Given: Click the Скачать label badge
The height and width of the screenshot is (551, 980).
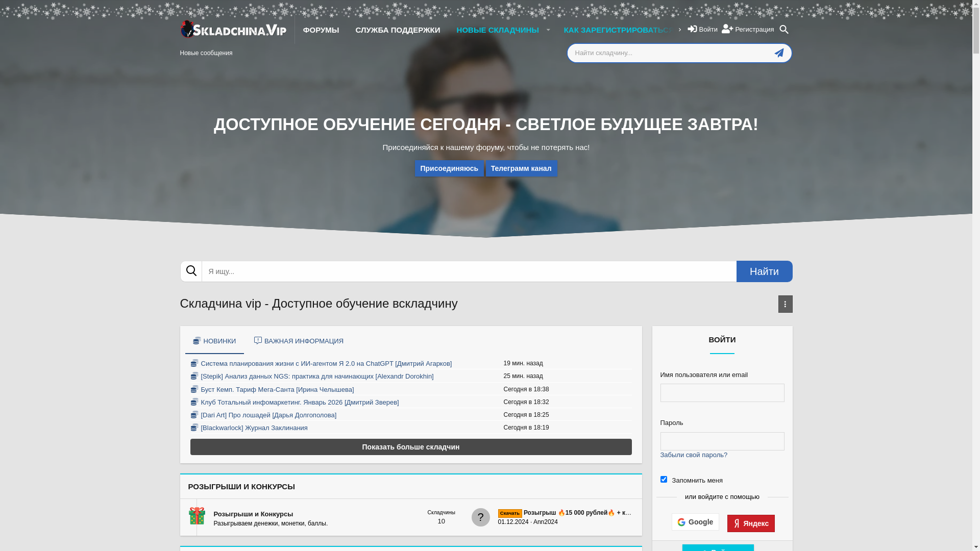Looking at the screenshot, I should tap(510, 513).
